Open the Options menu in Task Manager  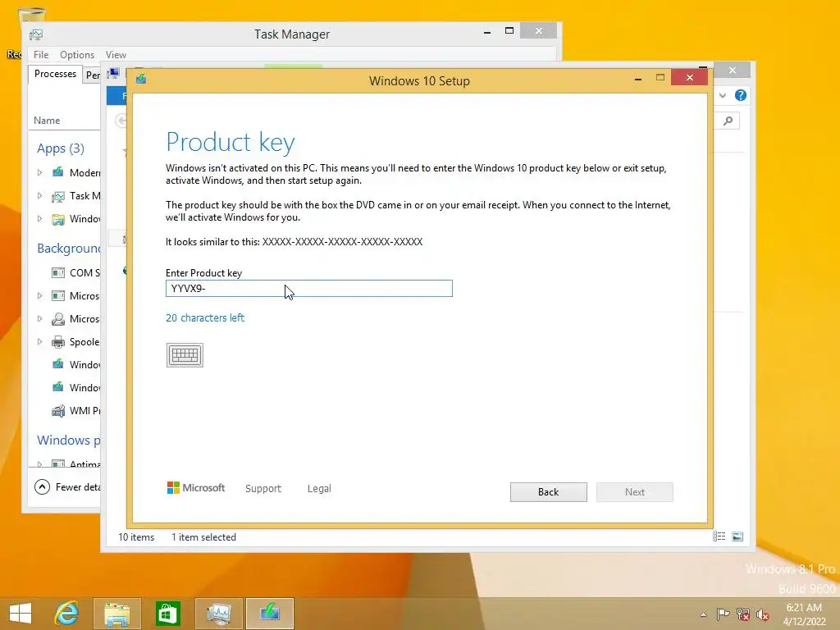pyautogui.click(x=77, y=55)
